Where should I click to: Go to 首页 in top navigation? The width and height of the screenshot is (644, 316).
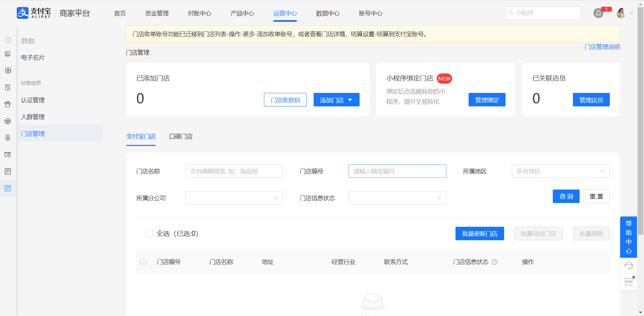pos(120,13)
